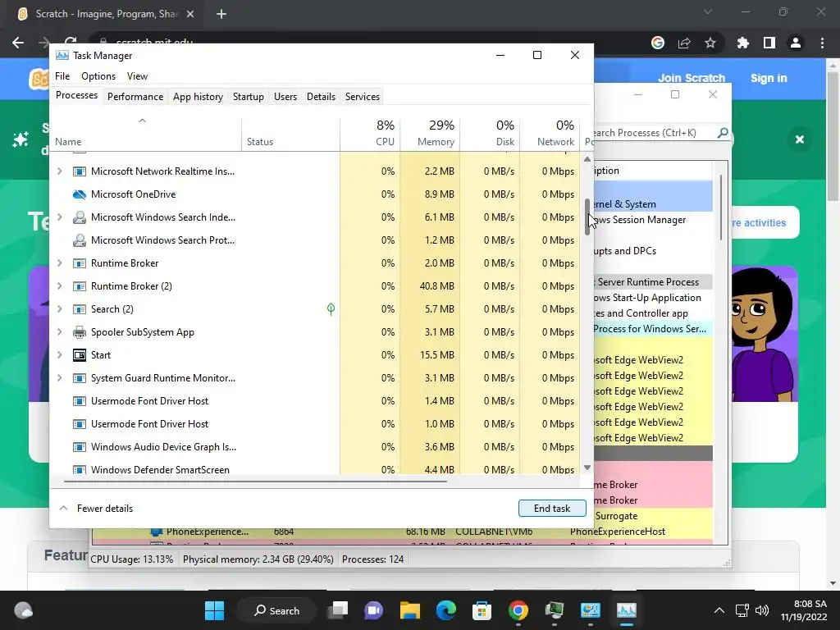Switch to the Users tab

(285, 97)
